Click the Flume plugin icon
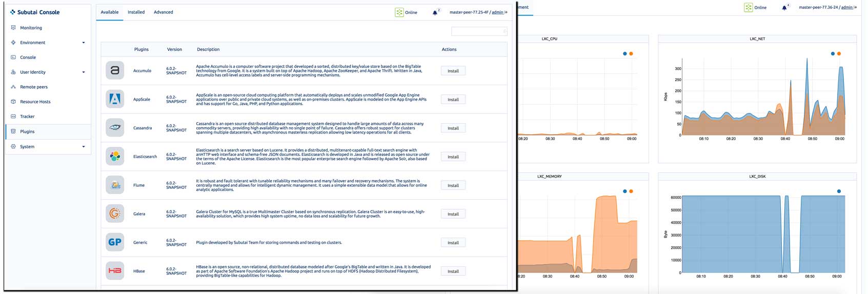 [115, 185]
